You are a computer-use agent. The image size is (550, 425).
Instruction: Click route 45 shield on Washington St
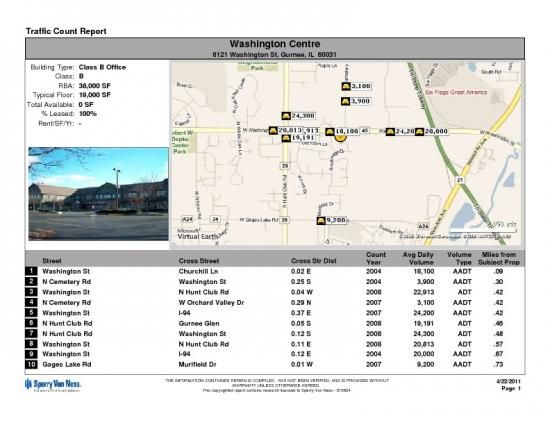click(x=365, y=130)
